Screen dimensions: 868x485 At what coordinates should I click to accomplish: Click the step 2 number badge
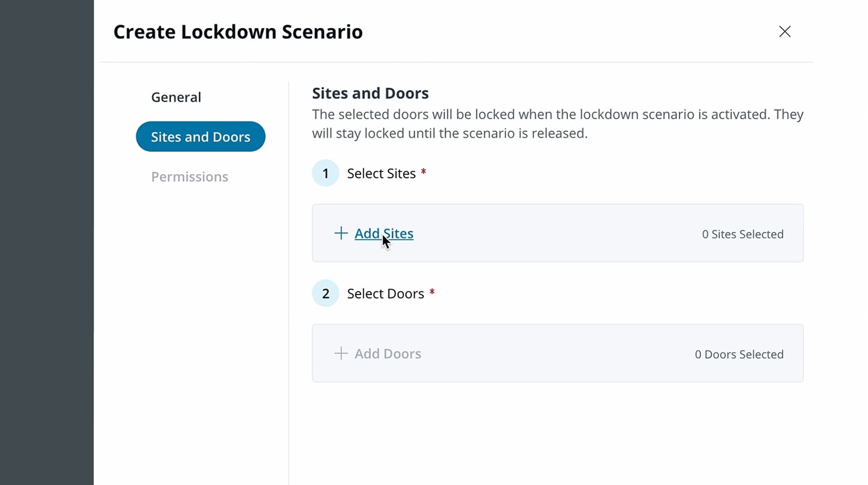click(325, 293)
